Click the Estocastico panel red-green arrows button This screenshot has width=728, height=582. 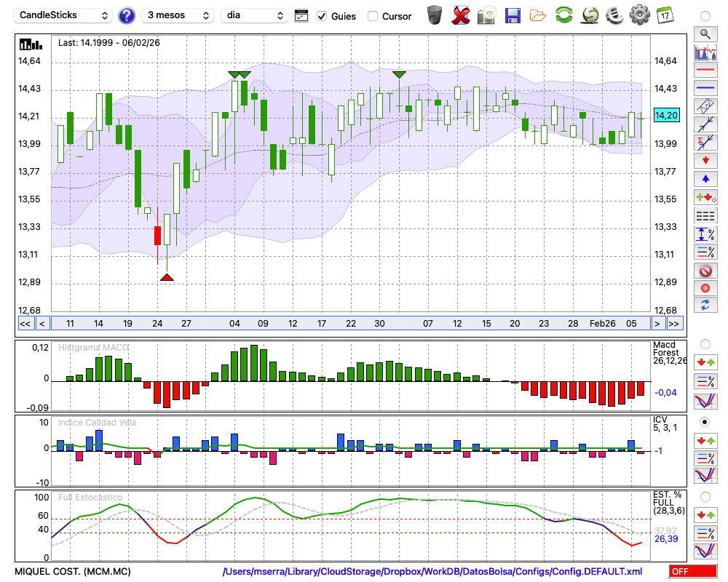705,514
